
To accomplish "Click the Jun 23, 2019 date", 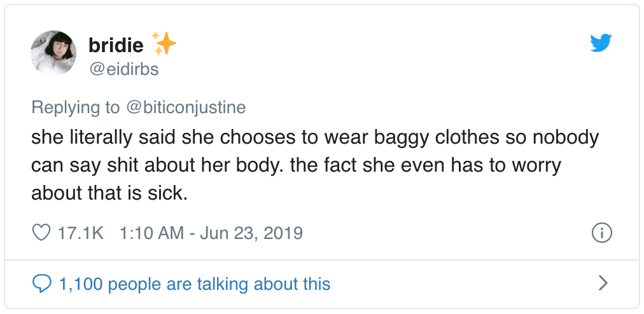I will coord(251,233).
